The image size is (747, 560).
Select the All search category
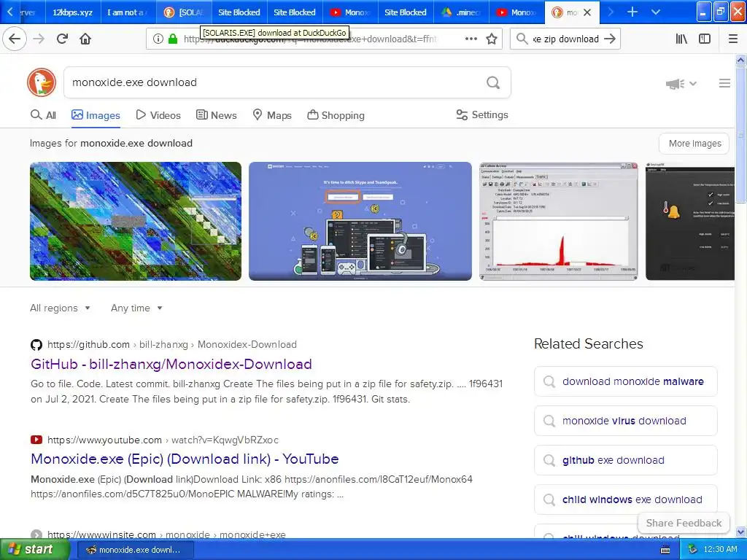pyautogui.click(x=43, y=115)
